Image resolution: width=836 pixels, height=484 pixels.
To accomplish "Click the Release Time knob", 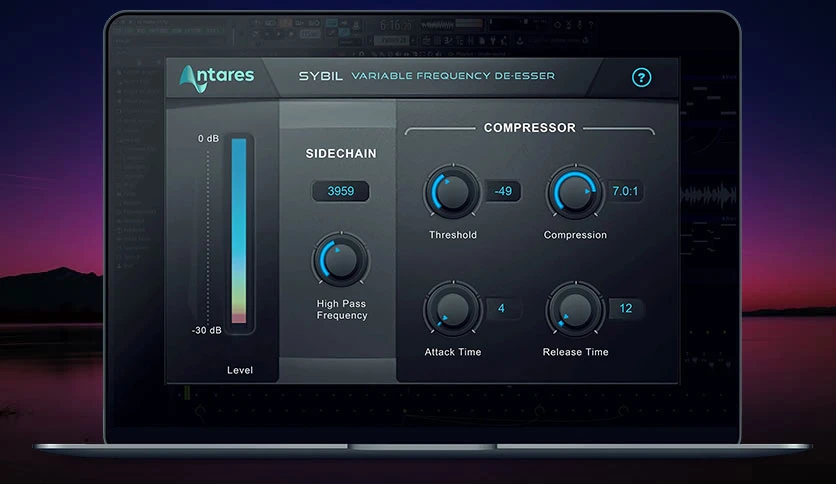I will tap(575, 309).
